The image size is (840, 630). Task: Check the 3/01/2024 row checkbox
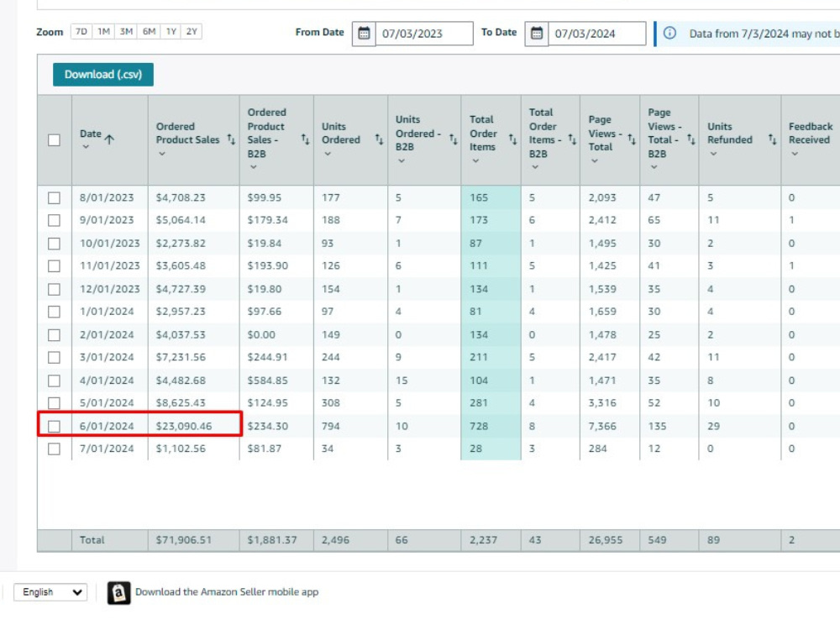coord(54,357)
